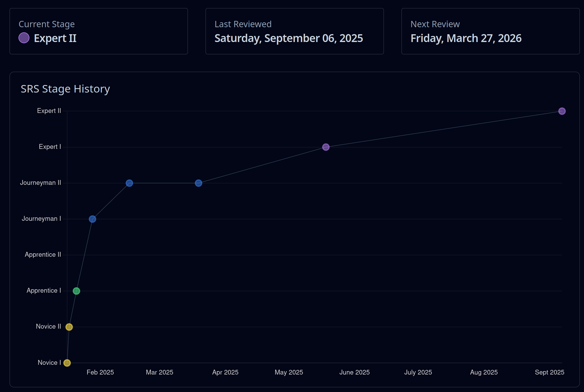Click the purple Expert II stage indicator circle
This screenshot has height=392, width=584.
pyautogui.click(x=24, y=38)
